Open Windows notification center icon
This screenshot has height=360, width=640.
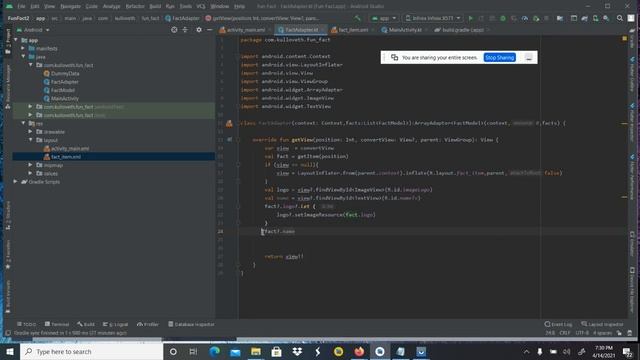(627, 351)
